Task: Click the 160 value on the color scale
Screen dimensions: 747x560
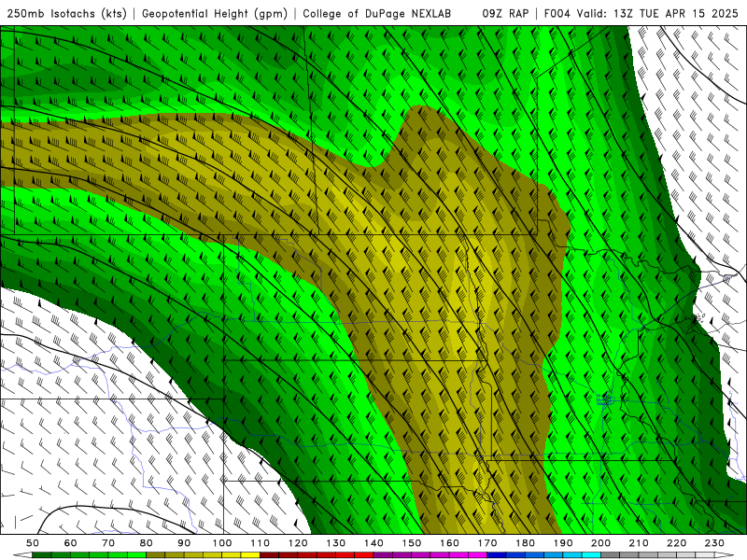Action: tap(449, 543)
